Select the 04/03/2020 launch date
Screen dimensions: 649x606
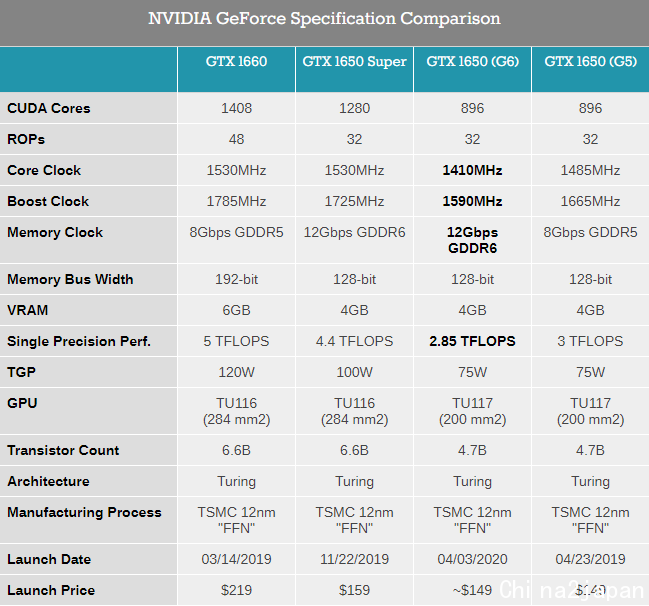[472, 559]
